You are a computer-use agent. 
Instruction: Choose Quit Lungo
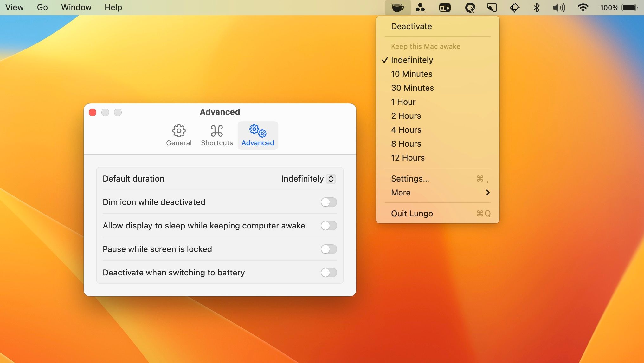pyautogui.click(x=437, y=214)
